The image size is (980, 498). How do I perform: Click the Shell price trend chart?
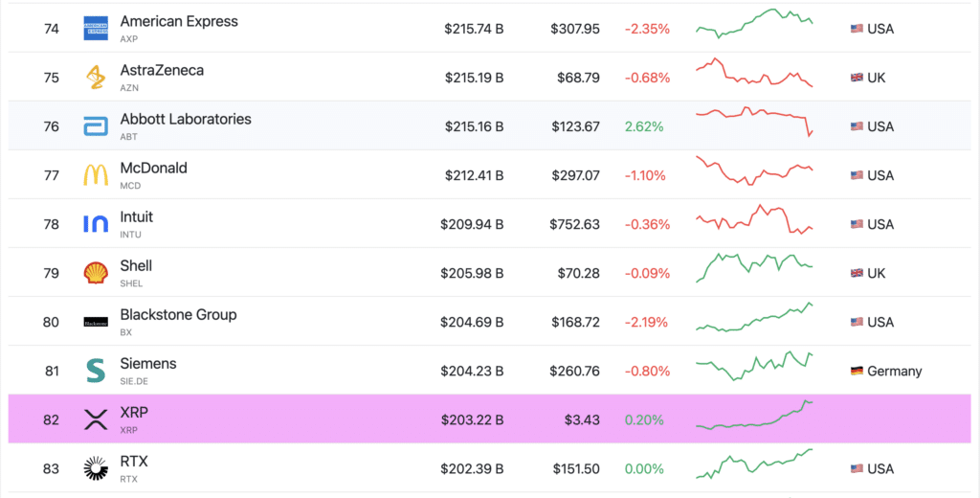(x=754, y=268)
